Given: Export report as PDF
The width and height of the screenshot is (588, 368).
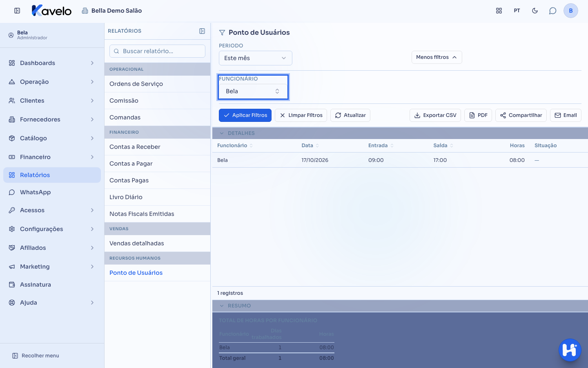Looking at the screenshot, I should coord(478,115).
